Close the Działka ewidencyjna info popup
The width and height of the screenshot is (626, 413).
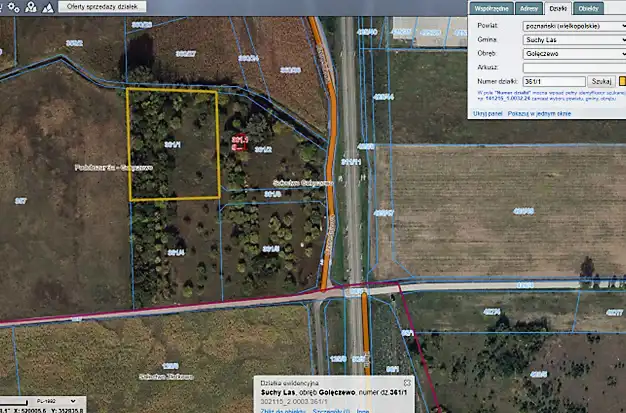click(406, 383)
